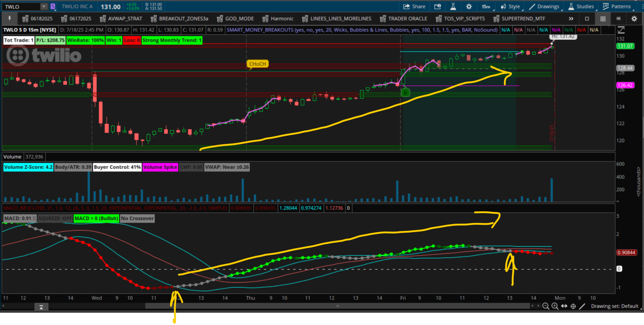Click the price axis scale curve icon
The height and width of the screenshot is (325, 644).
[621, 30]
